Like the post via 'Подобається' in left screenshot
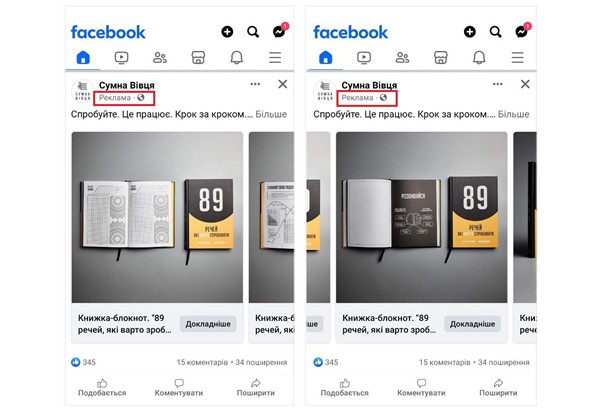602x411 pixels. tap(102, 388)
